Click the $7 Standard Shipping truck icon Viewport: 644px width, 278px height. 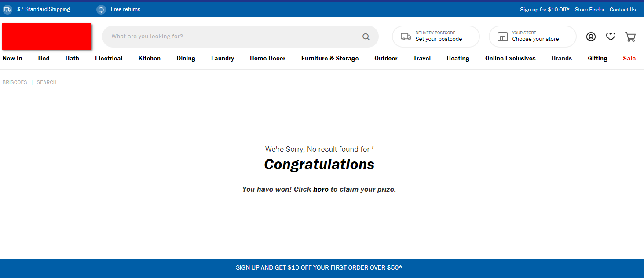(x=7, y=9)
